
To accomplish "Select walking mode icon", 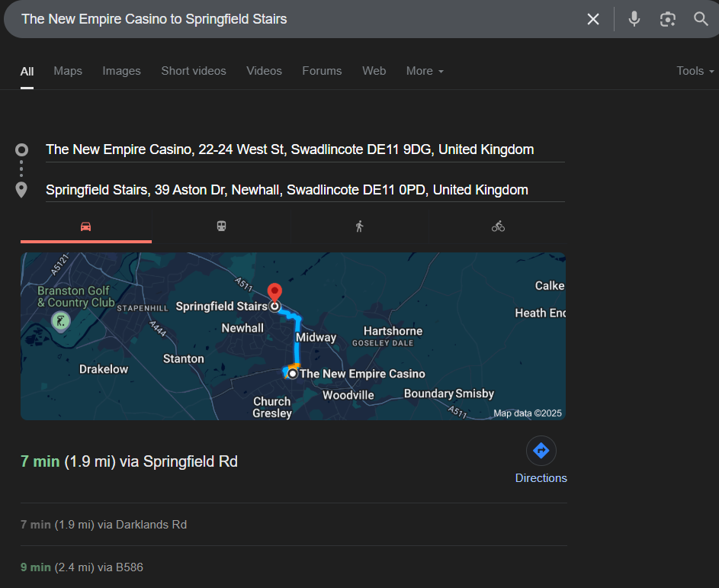I will coord(360,227).
